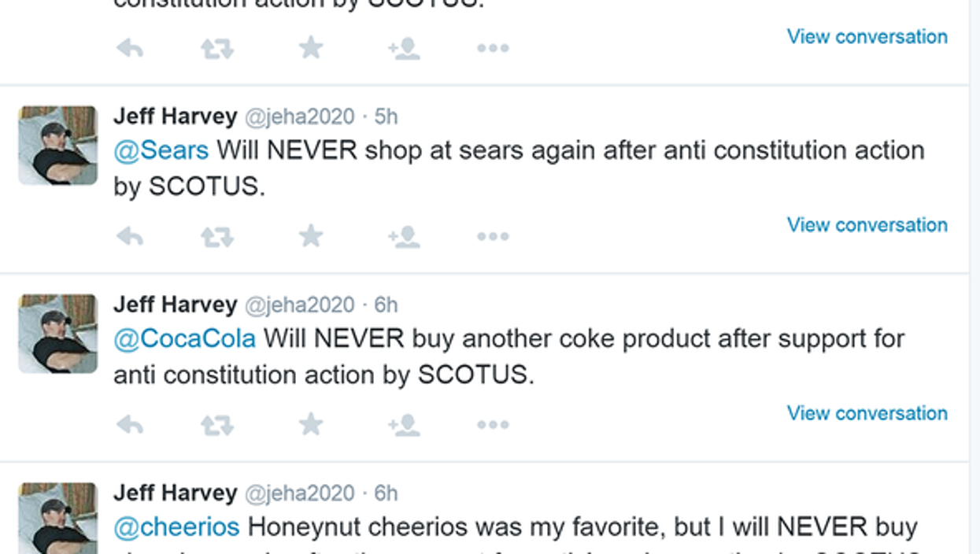980x554 pixels.
Task: Favorite the topmost SCOTUS tweet
Action: (312, 46)
